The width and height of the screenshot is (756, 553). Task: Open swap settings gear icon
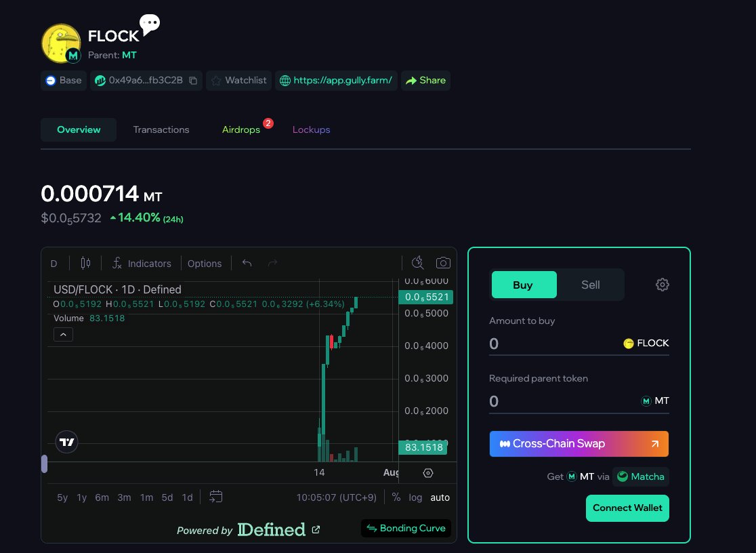pos(662,285)
